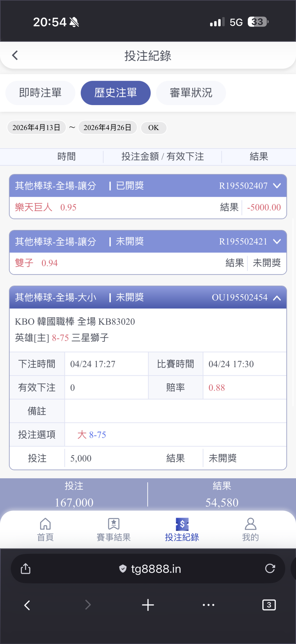Switch to 審單狀況 tab

(191, 93)
